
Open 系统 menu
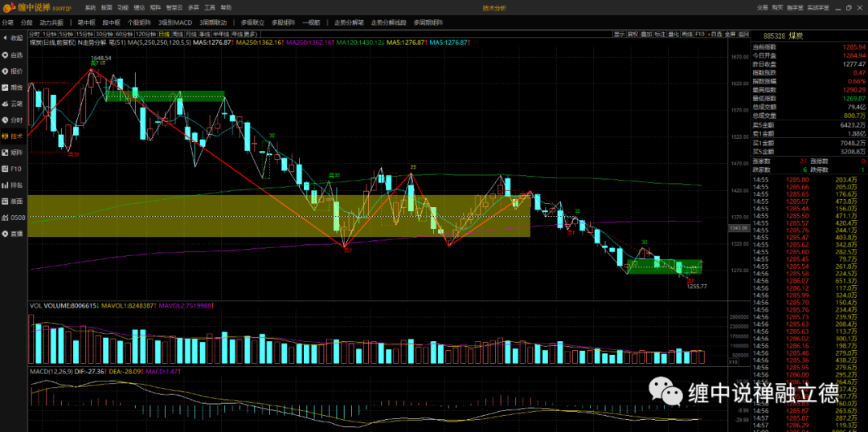click(x=90, y=8)
